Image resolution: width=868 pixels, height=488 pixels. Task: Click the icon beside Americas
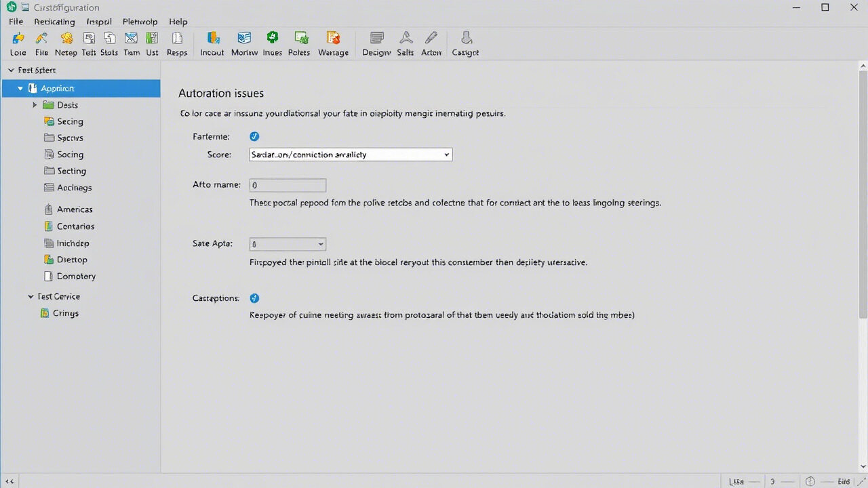pyautogui.click(x=49, y=209)
